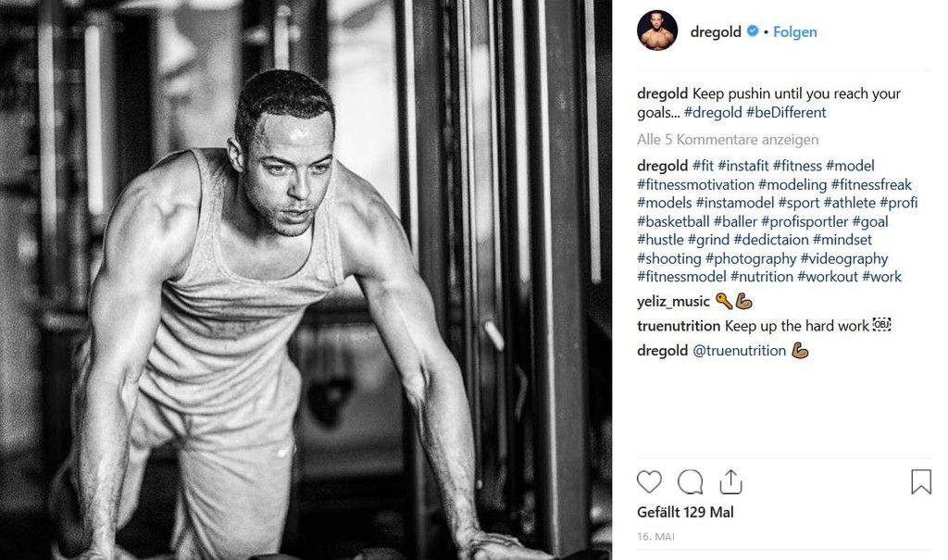Open the #photography hashtag
Image resolution: width=948 pixels, height=560 pixels.
pos(751,259)
